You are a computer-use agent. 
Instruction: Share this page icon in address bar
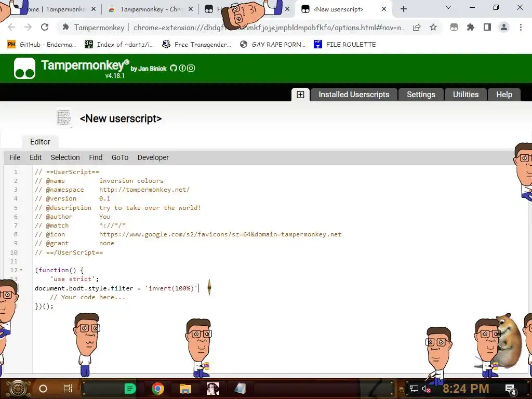[x=417, y=27]
